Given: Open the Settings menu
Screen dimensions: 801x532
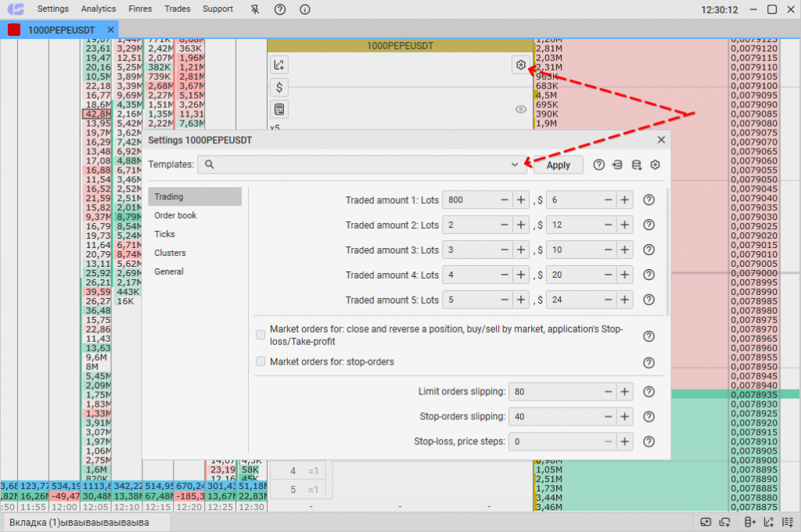Looking at the screenshot, I should point(53,9).
